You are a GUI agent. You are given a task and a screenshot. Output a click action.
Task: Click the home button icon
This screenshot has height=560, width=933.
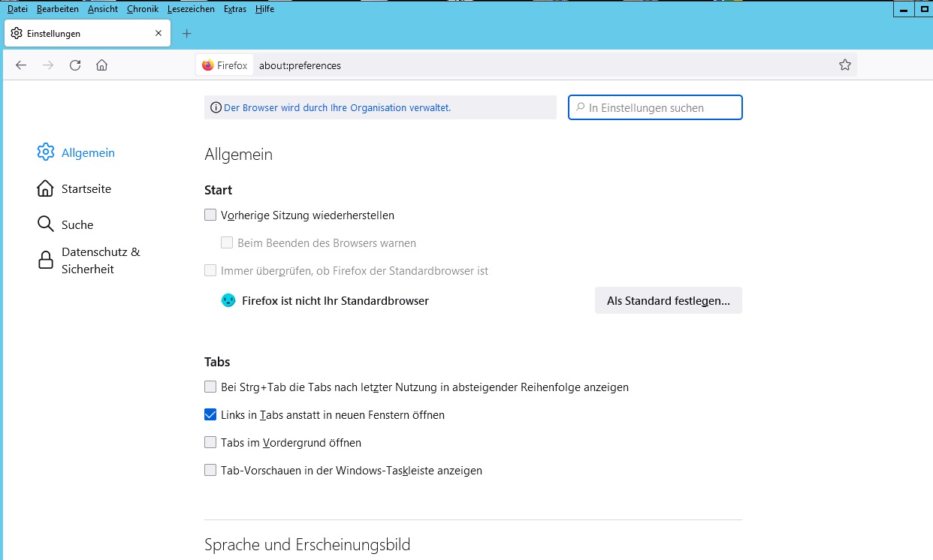[102, 65]
